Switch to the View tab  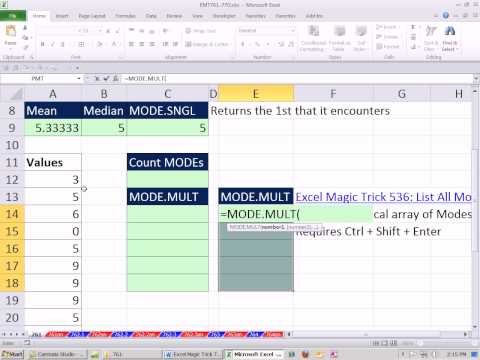tap(197, 16)
